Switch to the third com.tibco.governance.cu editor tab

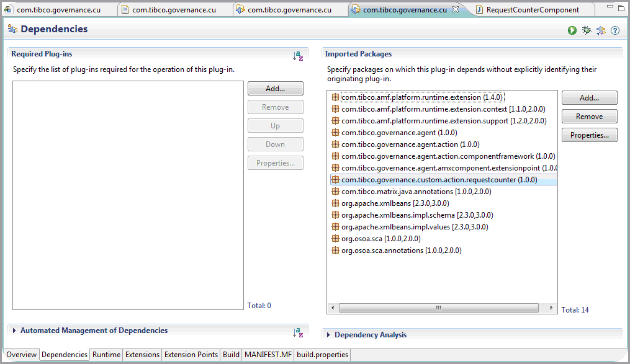290,10
